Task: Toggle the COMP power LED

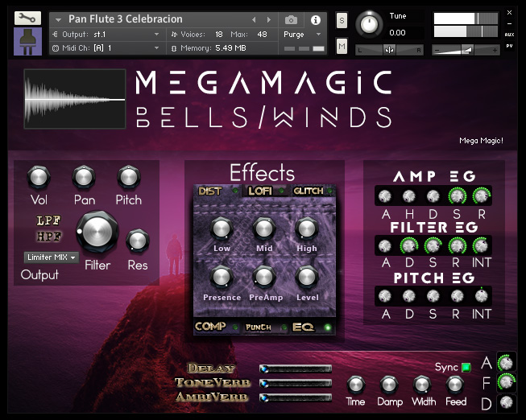Action: [x=235, y=327]
